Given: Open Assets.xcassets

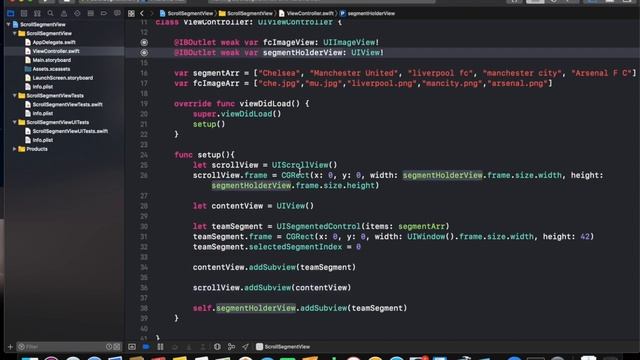Looking at the screenshot, I should coord(51,69).
